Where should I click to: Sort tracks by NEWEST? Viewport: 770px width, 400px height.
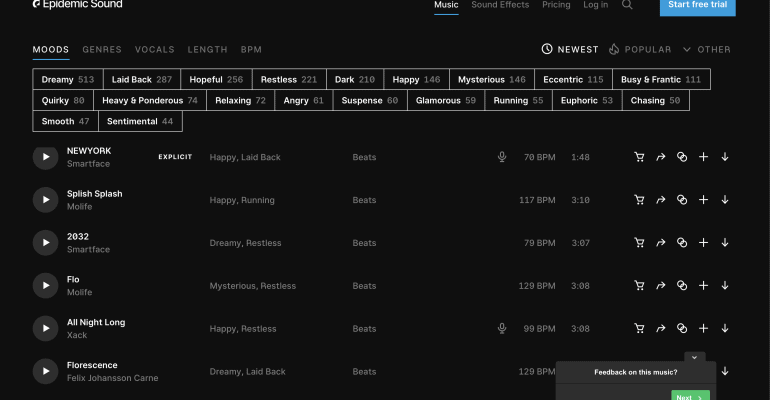tap(570, 50)
